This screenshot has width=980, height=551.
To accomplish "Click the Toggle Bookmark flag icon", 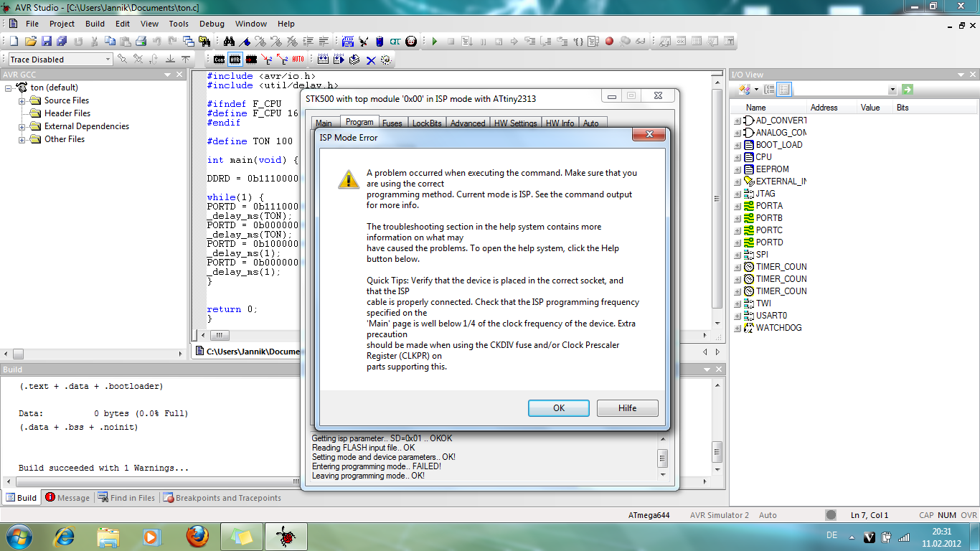I will point(245,41).
